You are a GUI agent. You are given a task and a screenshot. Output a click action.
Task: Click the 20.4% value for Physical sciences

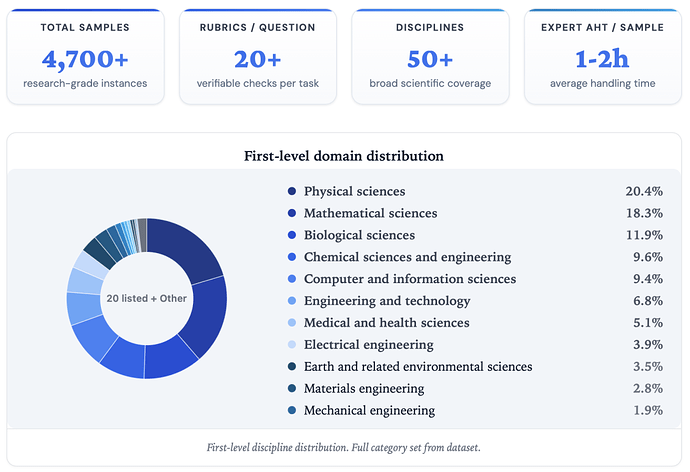pos(643,191)
